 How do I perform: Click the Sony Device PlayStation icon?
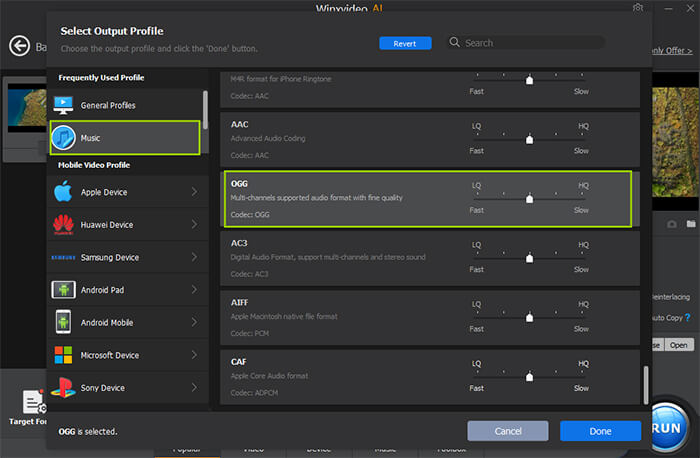63,387
